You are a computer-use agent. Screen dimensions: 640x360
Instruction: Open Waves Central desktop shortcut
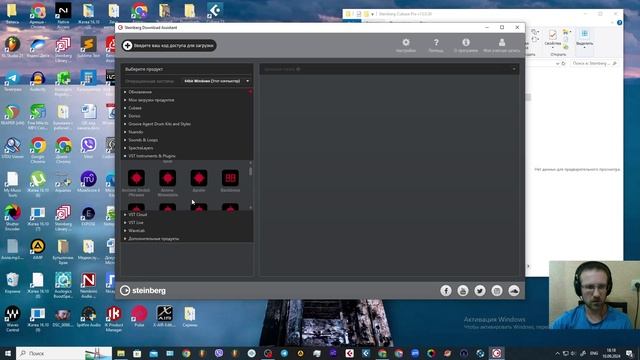(x=13, y=319)
